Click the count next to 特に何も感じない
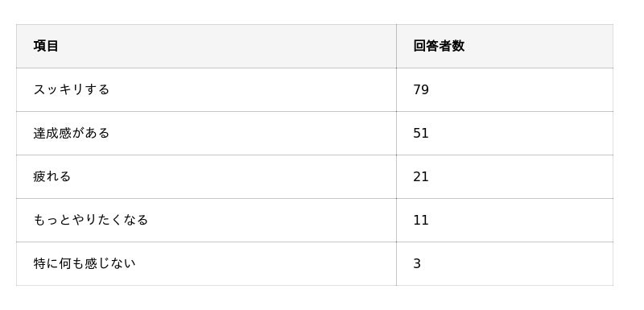The image size is (644, 310). (417, 263)
